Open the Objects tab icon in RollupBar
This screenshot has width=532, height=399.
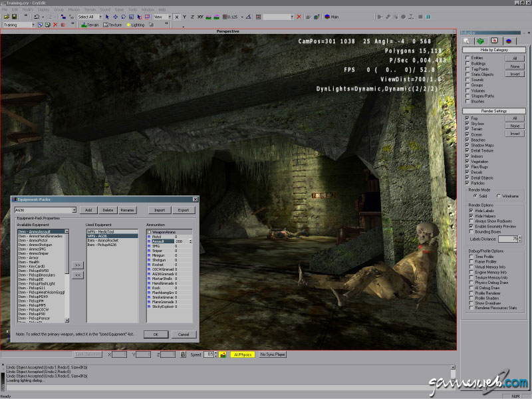click(x=467, y=41)
